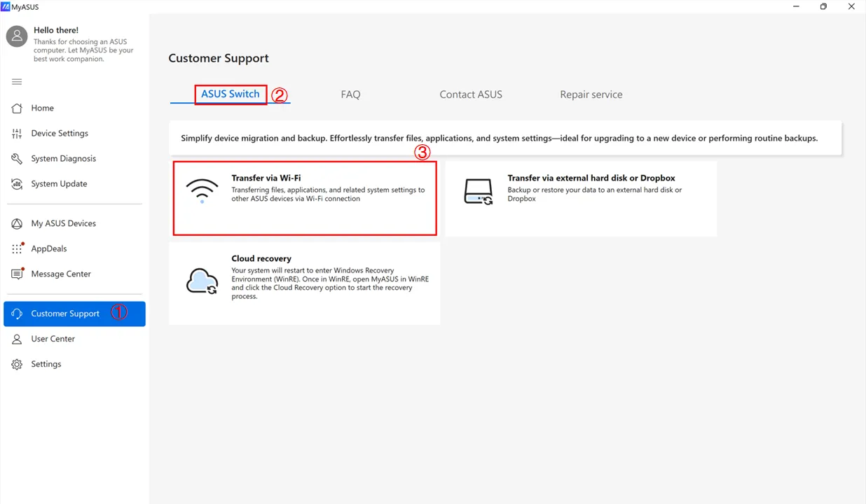The height and width of the screenshot is (504, 866).
Task: Select the System Diagnosis icon
Action: pos(17,158)
